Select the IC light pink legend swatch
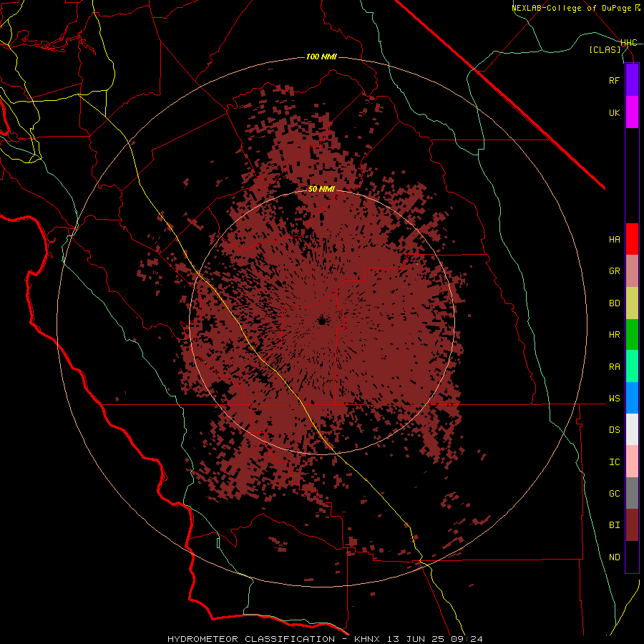Viewport: 644px width, 644px height. pos(632,462)
